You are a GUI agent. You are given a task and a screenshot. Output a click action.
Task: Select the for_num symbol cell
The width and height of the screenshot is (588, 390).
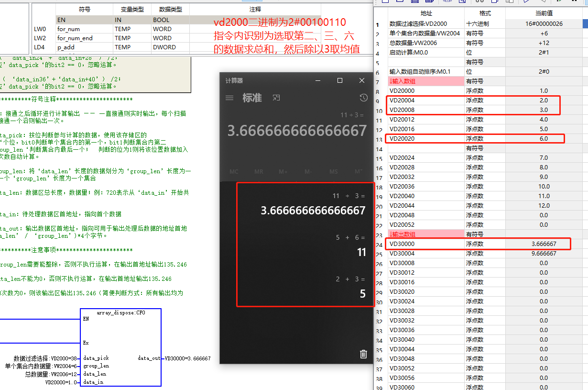coord(84,29)
